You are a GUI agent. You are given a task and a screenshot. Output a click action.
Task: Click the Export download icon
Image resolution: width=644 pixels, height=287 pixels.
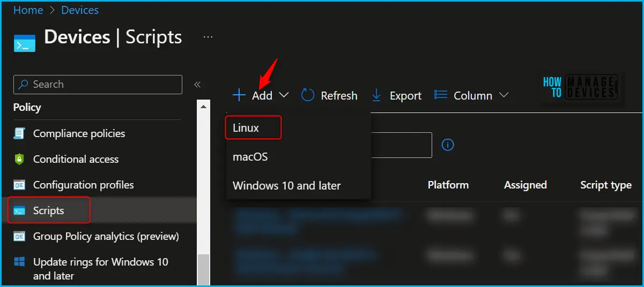(x=376, y=95)
